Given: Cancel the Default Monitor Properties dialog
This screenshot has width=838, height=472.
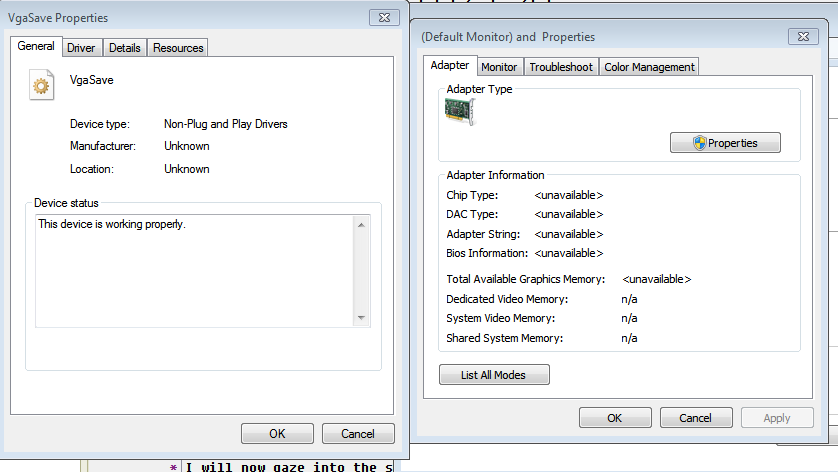Looking at the screenshot, I should (696, 417).
